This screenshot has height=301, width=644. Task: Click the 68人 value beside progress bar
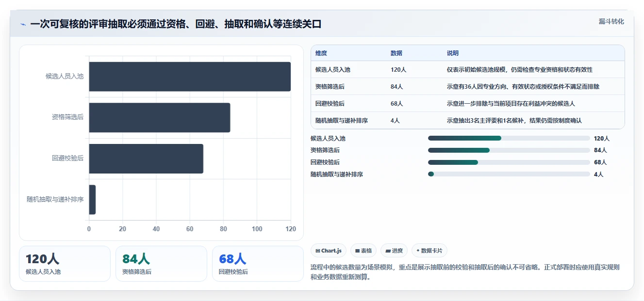(x=600, y=162)
